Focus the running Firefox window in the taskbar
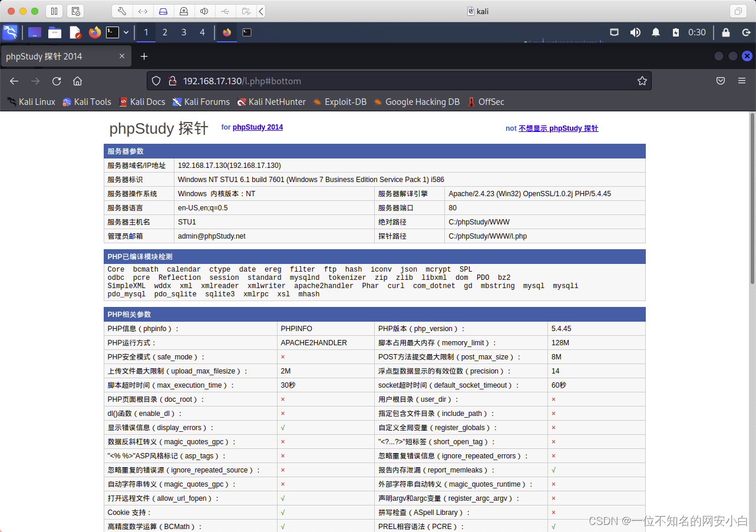Screen dimensions: 756x532 point(227,32)
